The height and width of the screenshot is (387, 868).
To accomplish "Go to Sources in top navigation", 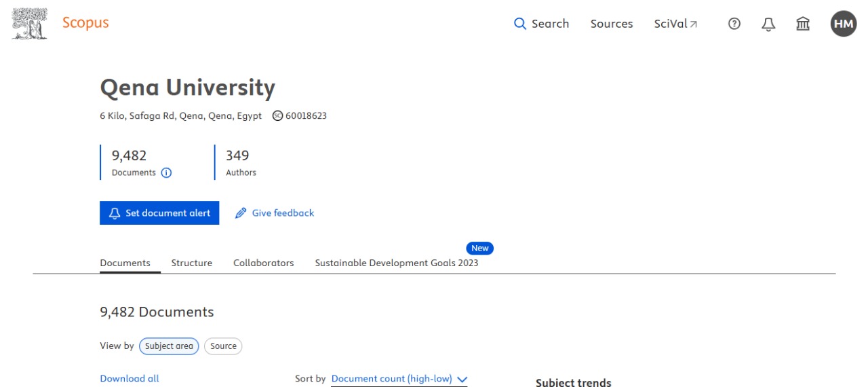I will click(611, 24).
